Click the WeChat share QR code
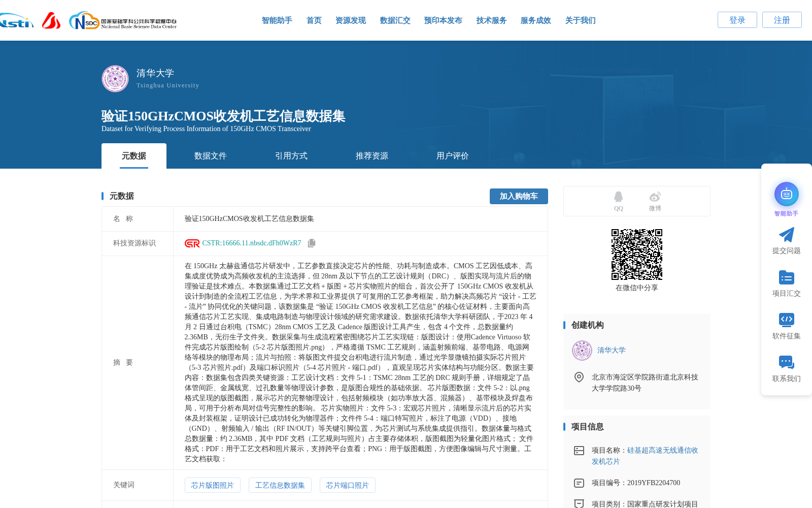Screen dimensions: 812x508 (x=637, y=255)
